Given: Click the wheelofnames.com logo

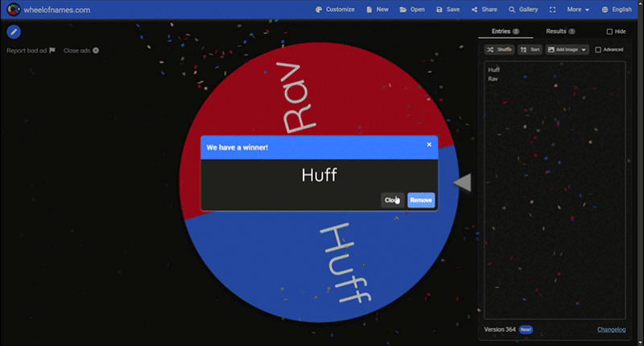Looking at the screenshot, I should coord(13,10).
